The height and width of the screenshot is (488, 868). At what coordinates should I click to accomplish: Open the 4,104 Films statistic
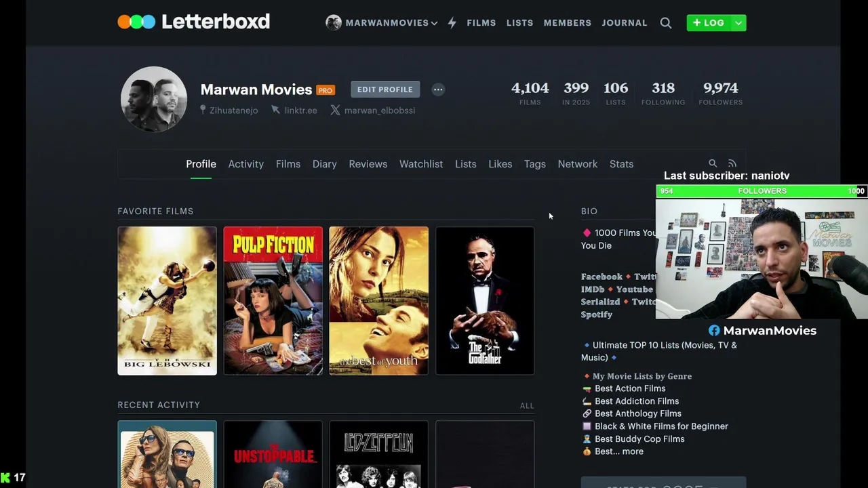530,94
